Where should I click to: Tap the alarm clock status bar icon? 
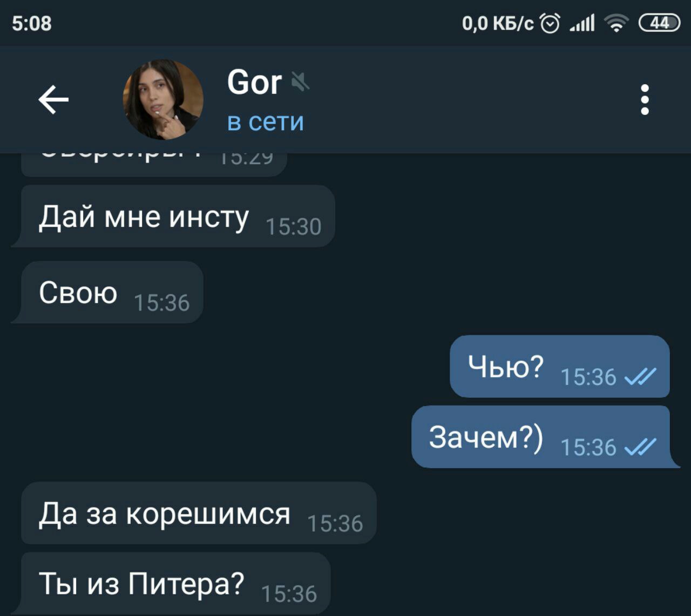pos(550,23)
